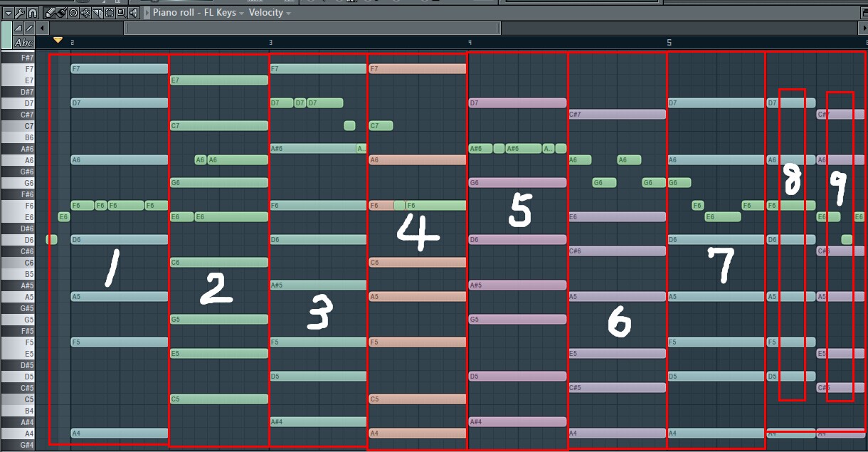Screen dimensions: 868x452
Task: Toggle the Slide triangle button
Action: point(18,28)
